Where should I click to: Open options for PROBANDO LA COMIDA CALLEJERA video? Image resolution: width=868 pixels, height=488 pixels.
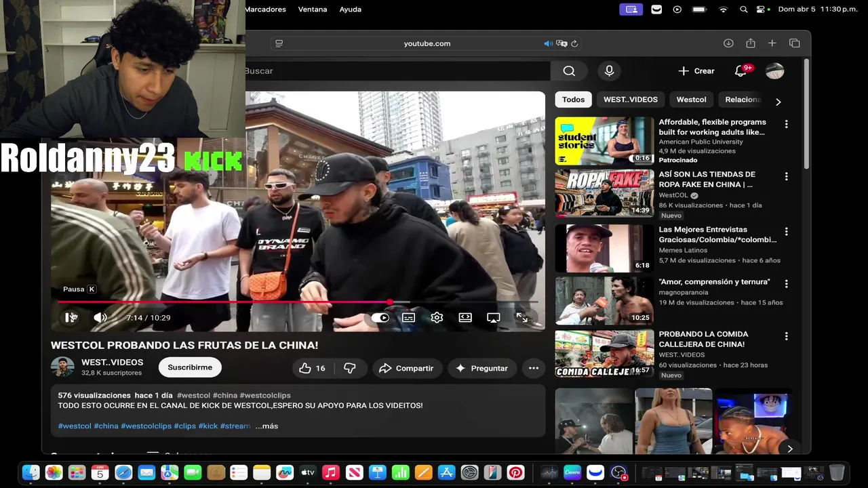coord(786,336)
